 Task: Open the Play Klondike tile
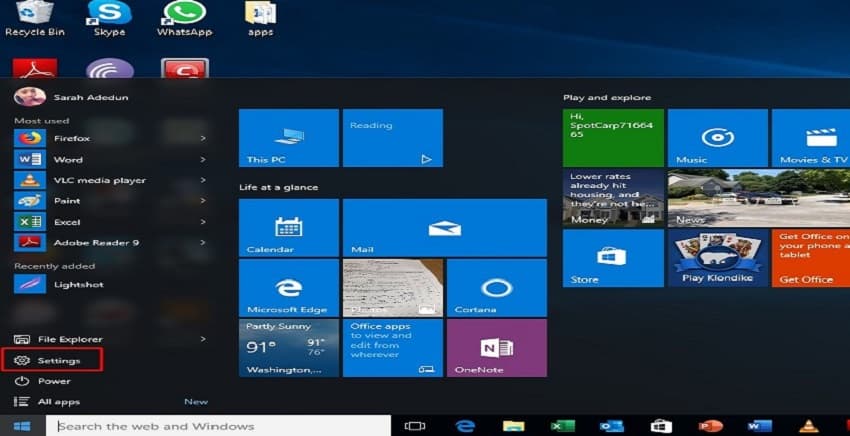pos(718,258)
